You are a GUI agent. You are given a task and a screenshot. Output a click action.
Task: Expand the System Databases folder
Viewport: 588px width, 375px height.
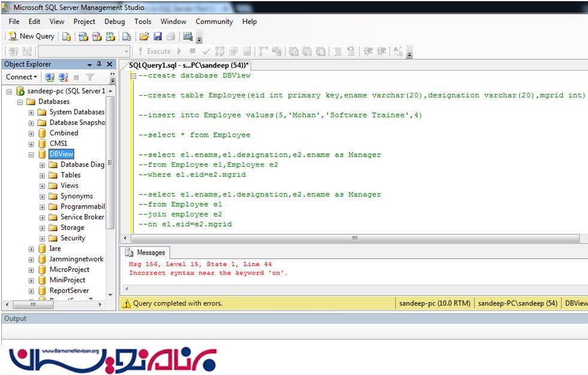(x=32, y=112)
